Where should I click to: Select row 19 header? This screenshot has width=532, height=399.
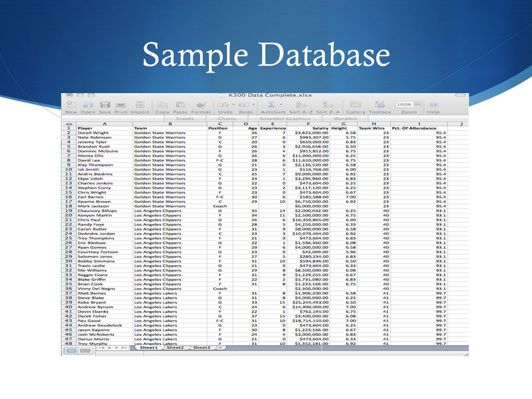(69, 211)
